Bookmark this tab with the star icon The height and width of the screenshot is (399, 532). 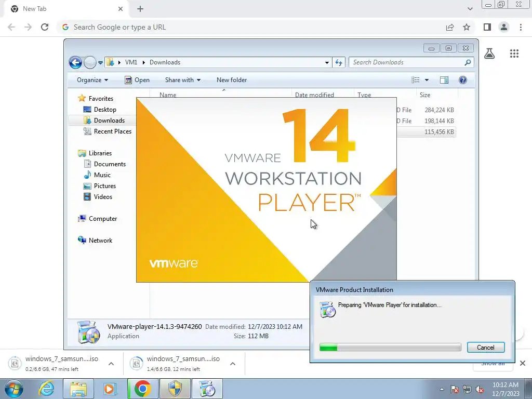(x=467, y=27)
